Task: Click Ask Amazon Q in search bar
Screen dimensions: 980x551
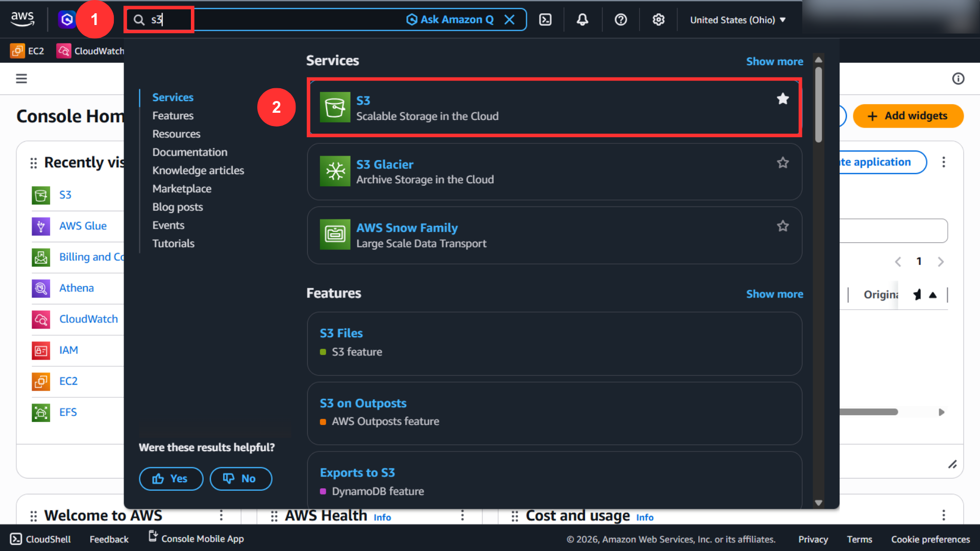Action: click(x=450, y=19)
